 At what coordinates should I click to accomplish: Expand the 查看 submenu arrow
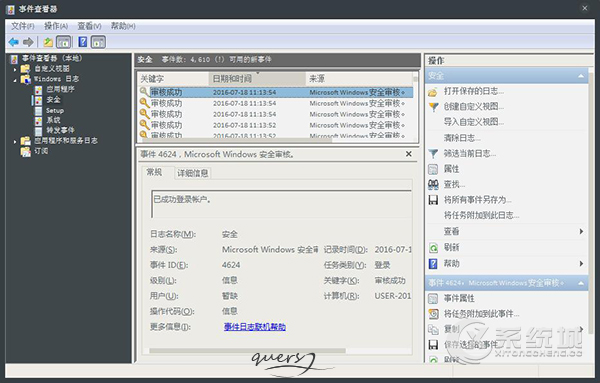[581, 231]
